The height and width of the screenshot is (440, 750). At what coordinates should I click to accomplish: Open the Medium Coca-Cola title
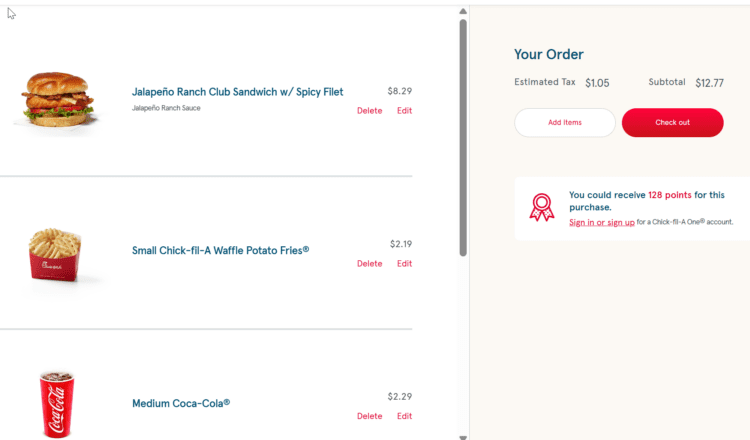click(x=181, y=404)
